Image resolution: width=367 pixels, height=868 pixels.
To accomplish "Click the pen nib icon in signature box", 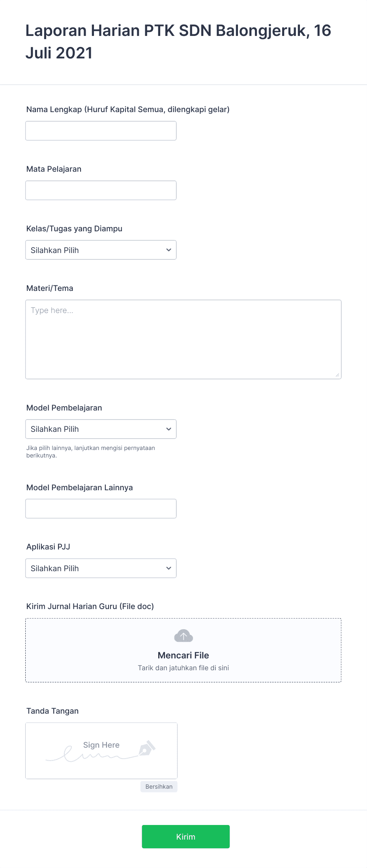I will (147, 748).
